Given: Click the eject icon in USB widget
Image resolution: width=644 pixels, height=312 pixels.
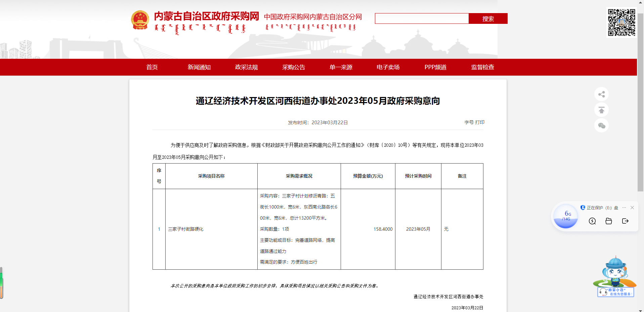Looking at the screenshot, I should [625, 221].
